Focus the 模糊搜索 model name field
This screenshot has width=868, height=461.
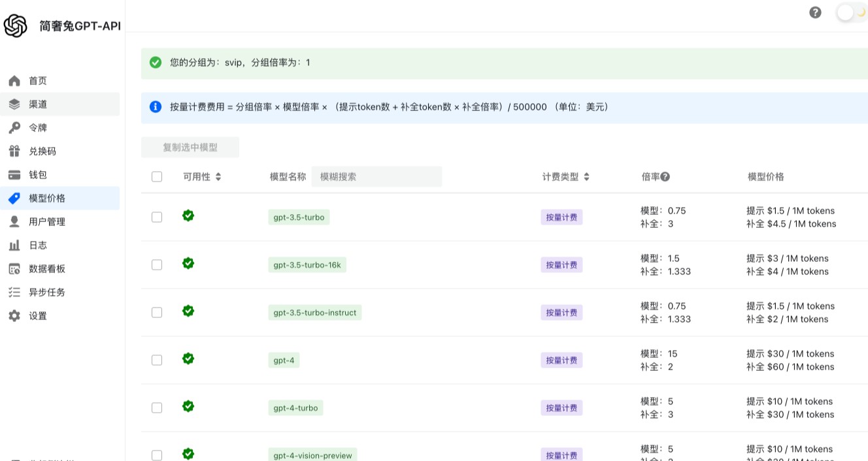pos(376,176)
